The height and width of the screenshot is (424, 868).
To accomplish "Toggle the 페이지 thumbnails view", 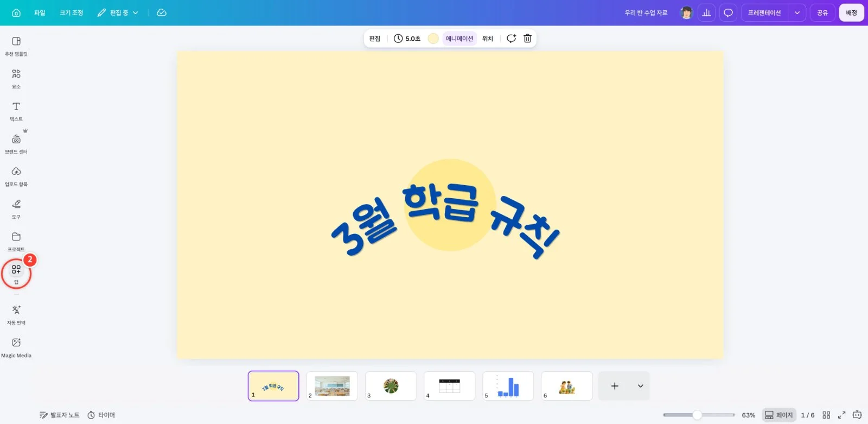I will coord(778,415).
